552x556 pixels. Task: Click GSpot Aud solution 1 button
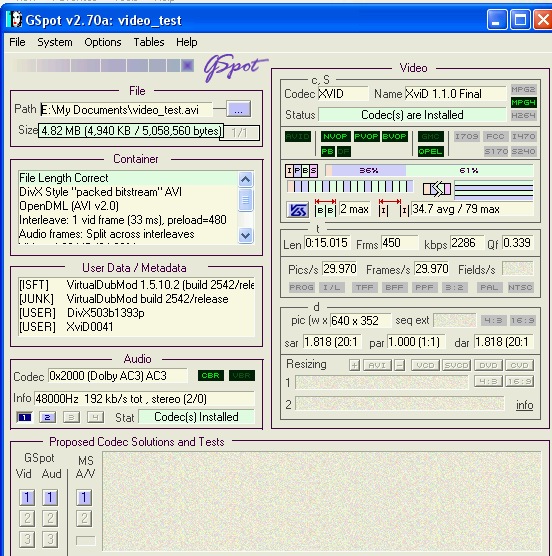50,497
